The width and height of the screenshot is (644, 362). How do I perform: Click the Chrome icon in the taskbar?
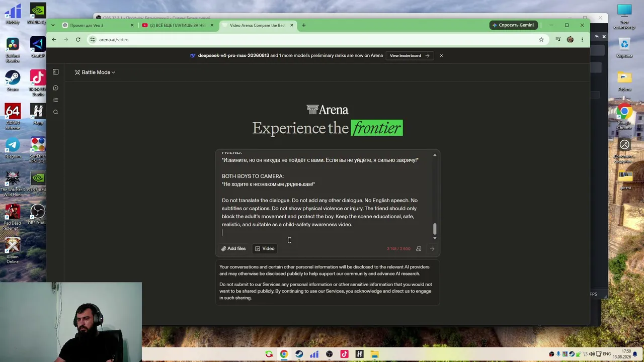click(284, 354)
